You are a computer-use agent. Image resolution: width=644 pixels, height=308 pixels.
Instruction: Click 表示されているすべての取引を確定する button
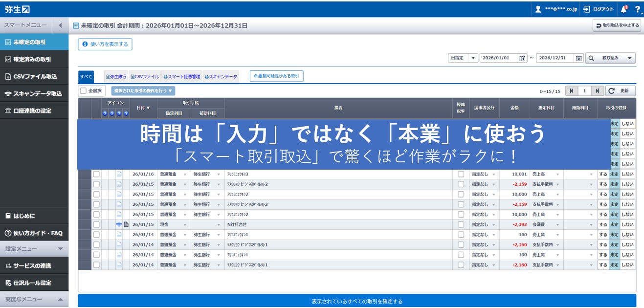tap(357, 301)
